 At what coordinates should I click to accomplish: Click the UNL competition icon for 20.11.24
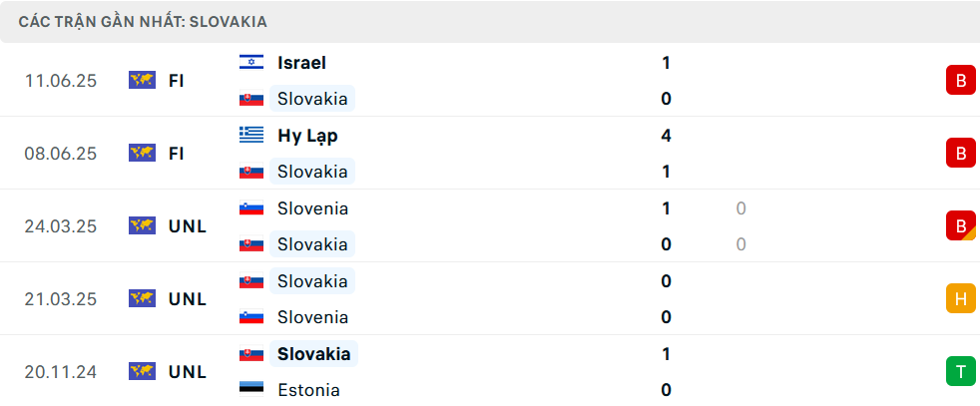click(142, 372)
